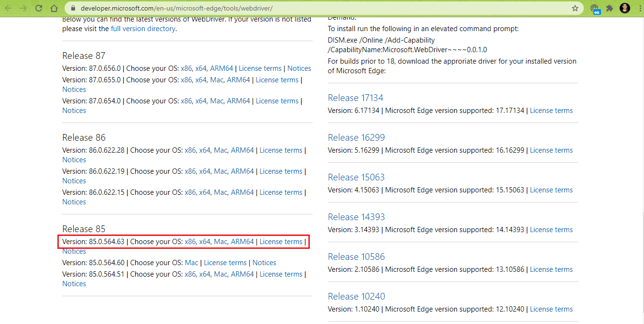Select ARM64 for version 86.0.622.28
The width and height of the screenshot is (644, 324).
tap(242, 150)
